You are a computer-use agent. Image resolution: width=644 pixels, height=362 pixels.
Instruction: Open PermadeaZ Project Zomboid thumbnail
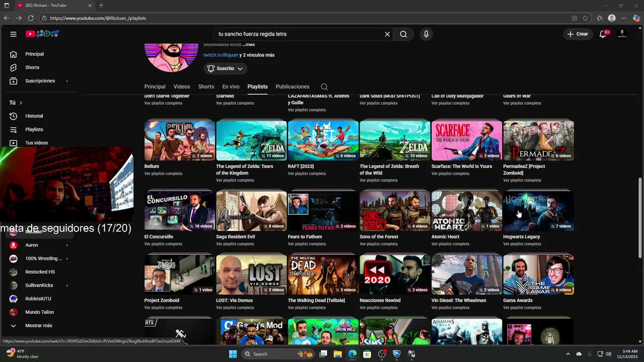538,141
